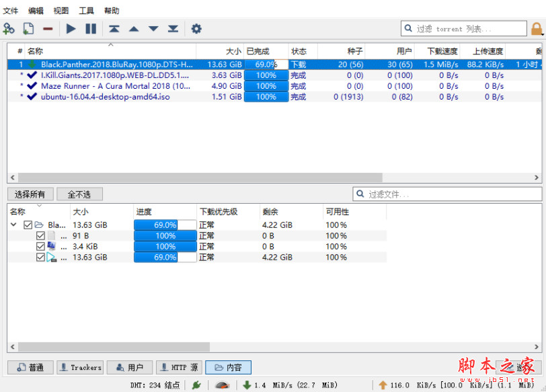Click 正常 priority of the Bla... folder row
546x392 pixels.
pyautogui.click(x=207, y=225)
